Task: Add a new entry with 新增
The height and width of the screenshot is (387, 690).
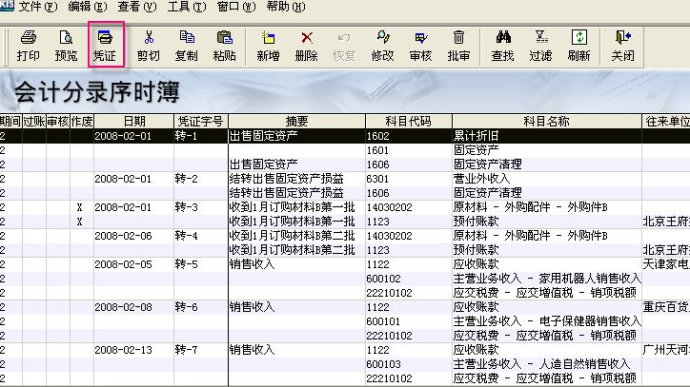Action: pos(268,46)
